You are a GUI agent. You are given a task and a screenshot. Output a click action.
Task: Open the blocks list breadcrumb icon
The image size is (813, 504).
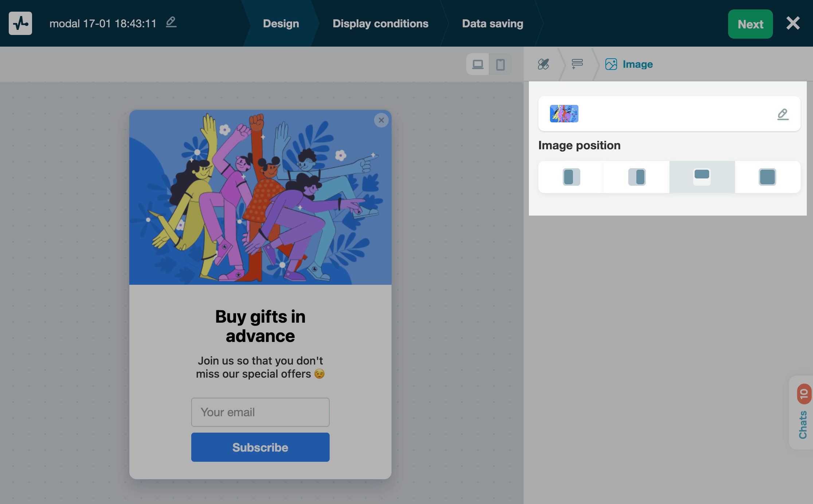click(577, 64)
